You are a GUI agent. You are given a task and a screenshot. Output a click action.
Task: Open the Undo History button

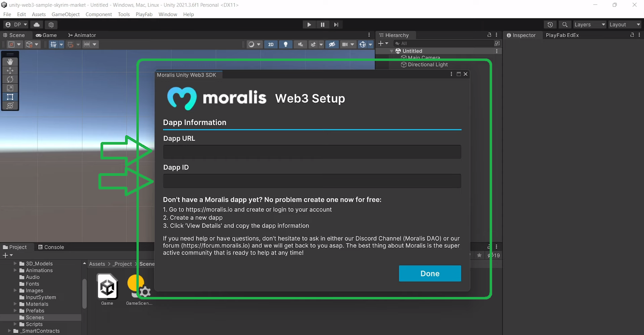pyautogui.click(x=550, y=25)
